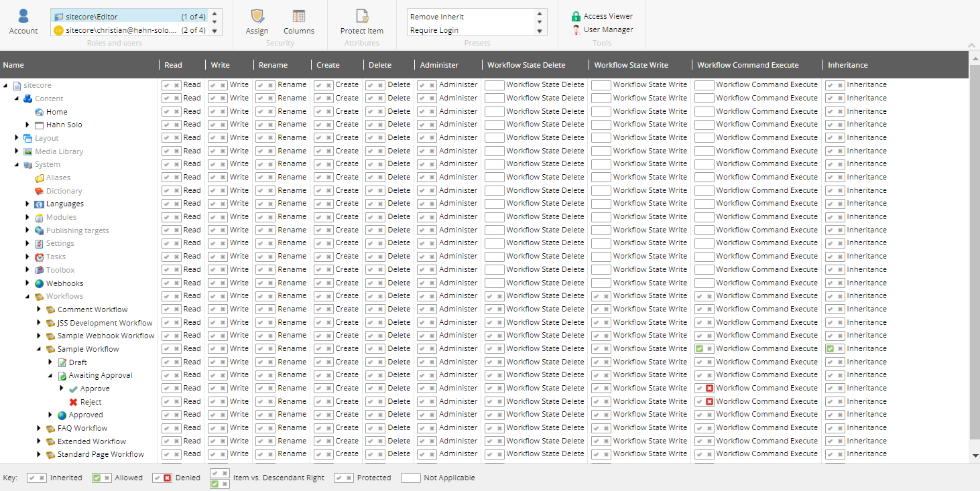Toggle allowed Inheritance for Sample Workflow
This screenshot has height=491, width=980.
(831, 349)
